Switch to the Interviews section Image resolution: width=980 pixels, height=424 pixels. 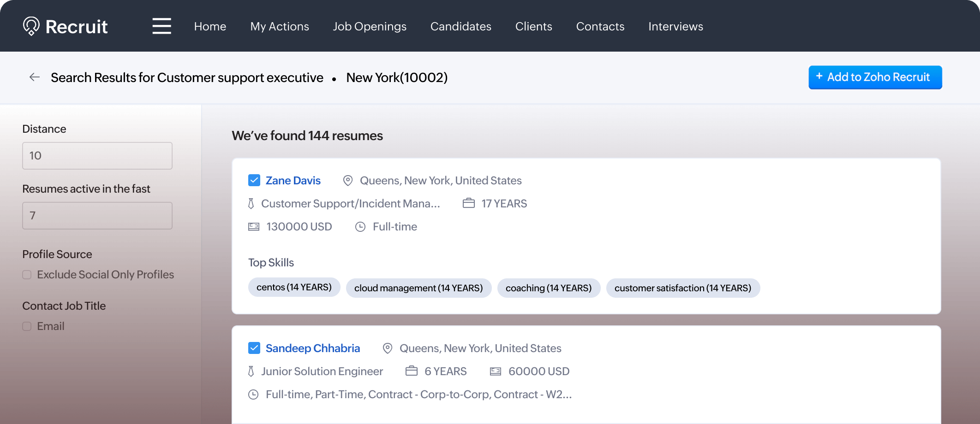tap(675, 26)
